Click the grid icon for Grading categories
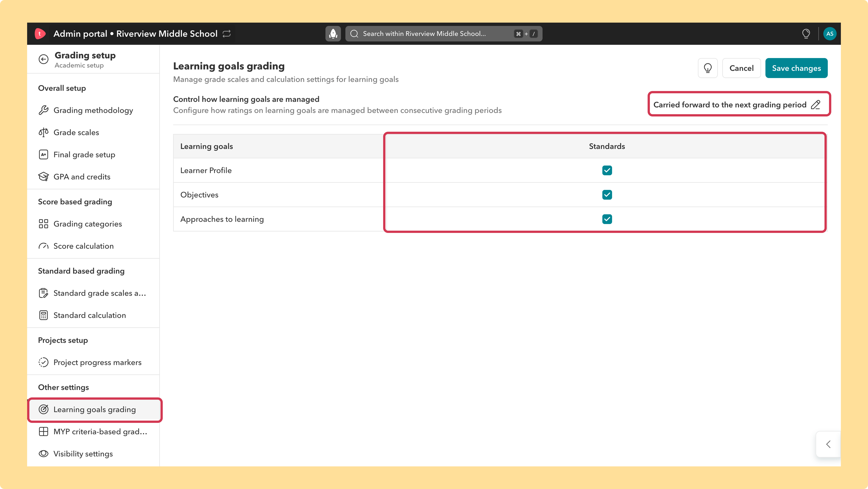This screenshot has height=489, width=868. (44, 224)
